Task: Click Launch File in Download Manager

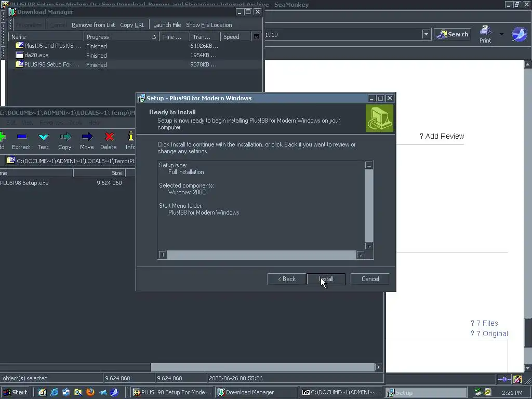Action: click(x=167, y=25)
